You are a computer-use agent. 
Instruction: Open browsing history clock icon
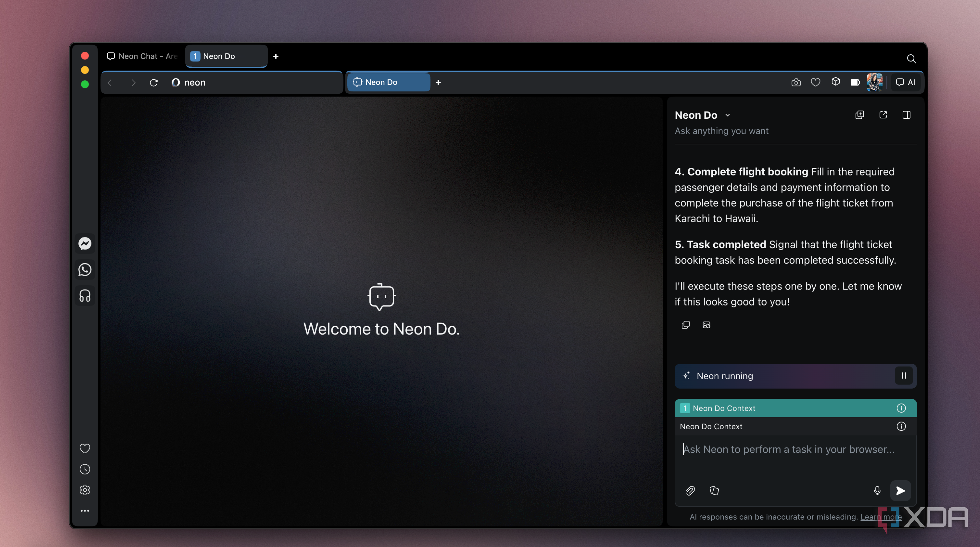click(85, 469)
